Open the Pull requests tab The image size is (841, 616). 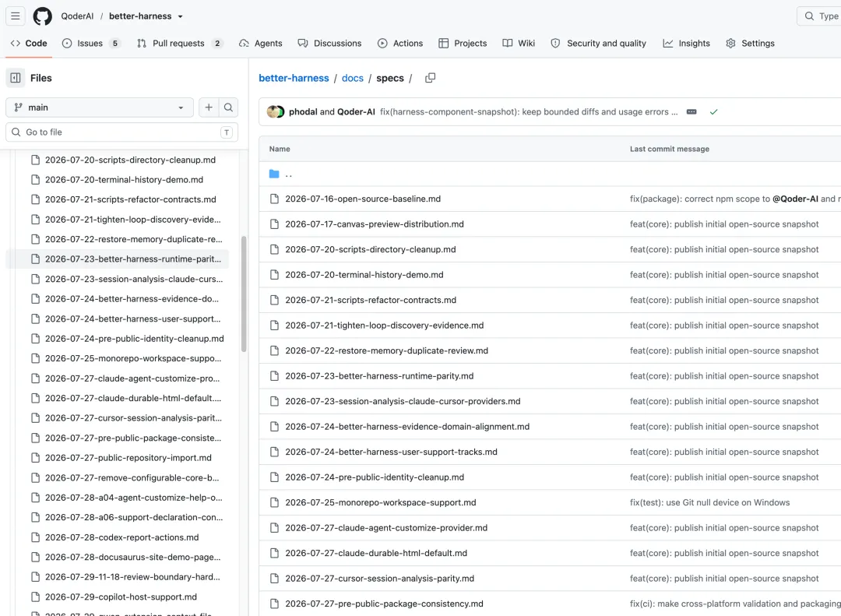coord(180,43)
